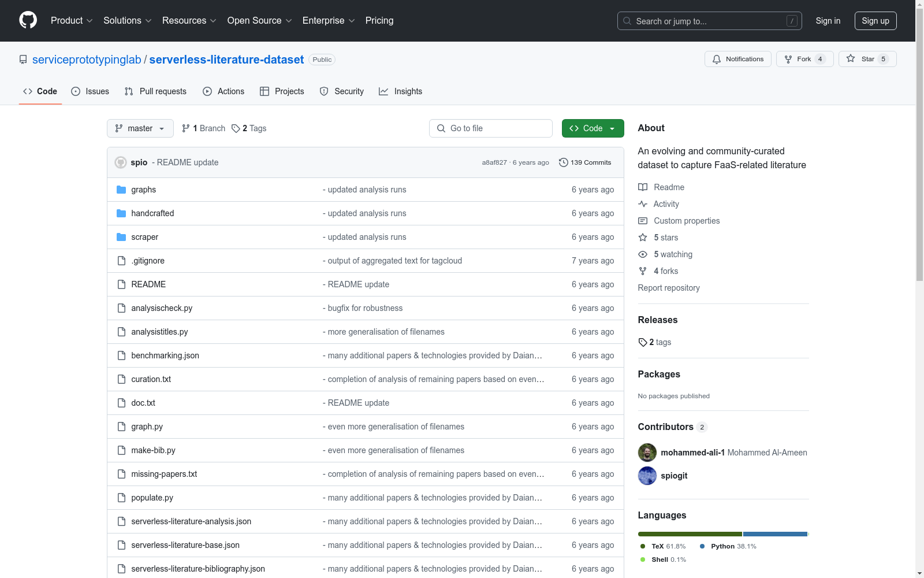Go to the Pricing page
The width and height of the screenshot is (924, 578).
(x=379, y=20)
